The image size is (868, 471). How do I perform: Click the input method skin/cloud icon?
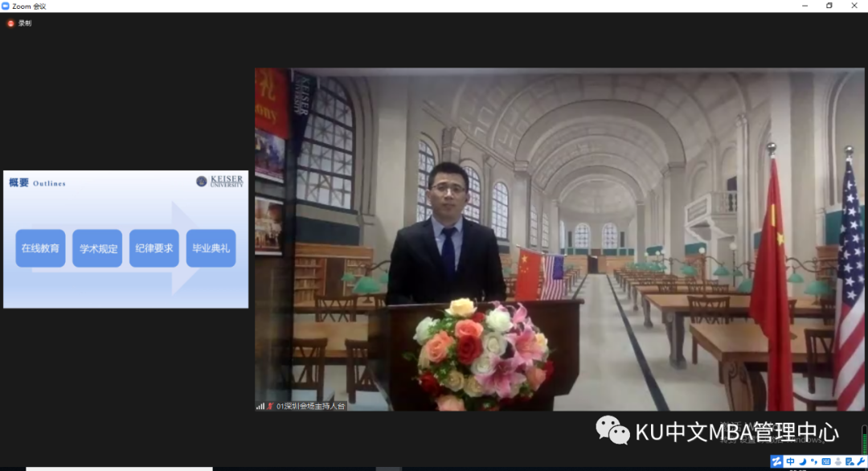[850, 461]
